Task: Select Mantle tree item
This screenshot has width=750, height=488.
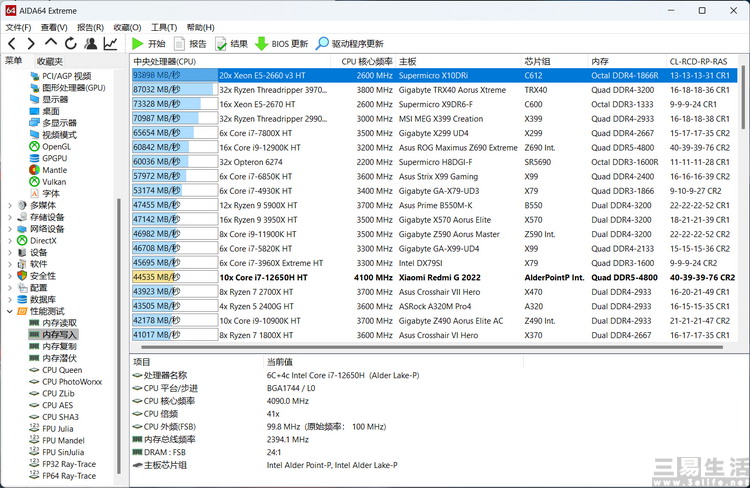Action: pyautogui.click(x=48, y=170)
